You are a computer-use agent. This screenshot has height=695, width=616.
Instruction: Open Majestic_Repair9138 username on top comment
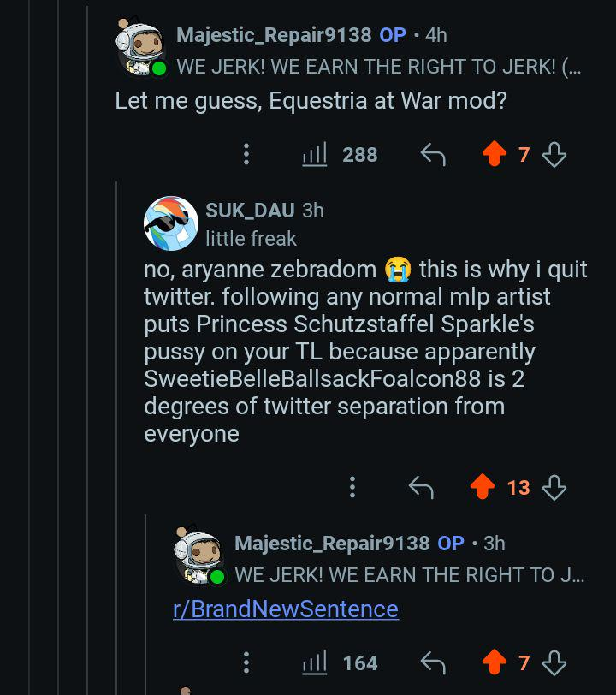(x=274, y=35)
